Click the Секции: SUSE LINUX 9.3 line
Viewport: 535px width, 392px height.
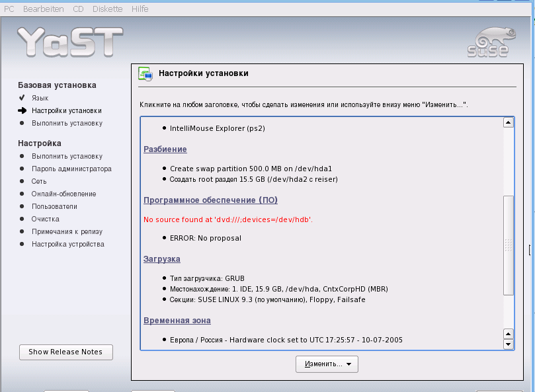(267, 299)
